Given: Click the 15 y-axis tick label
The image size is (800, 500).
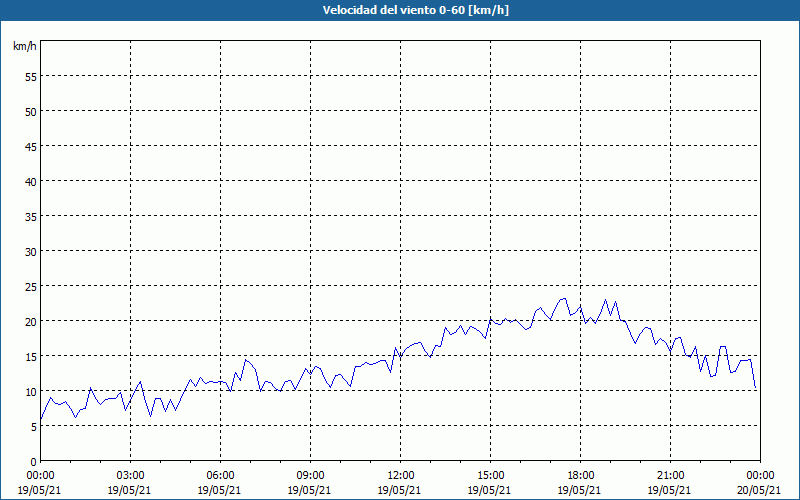Looking at the screenshot, I should pos(31,356).
